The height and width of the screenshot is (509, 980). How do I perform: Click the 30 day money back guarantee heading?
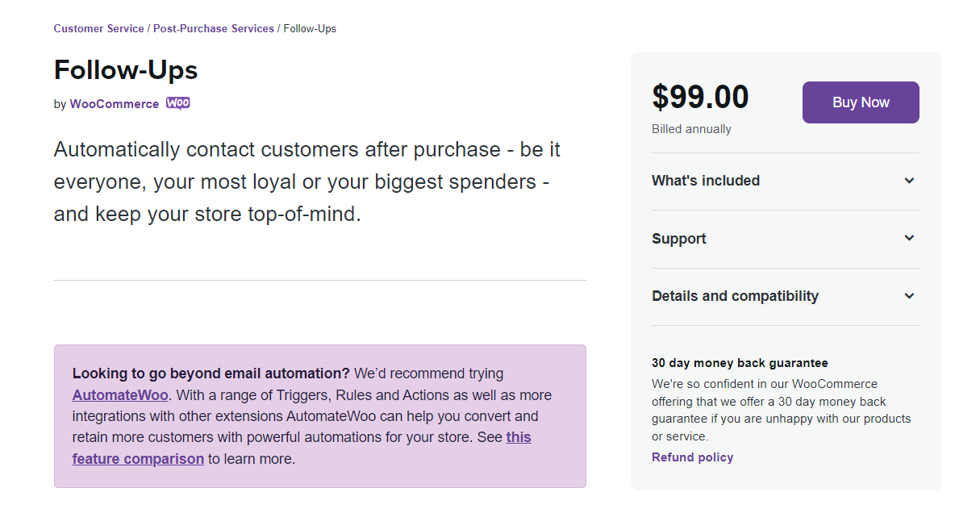click(740, 363)
